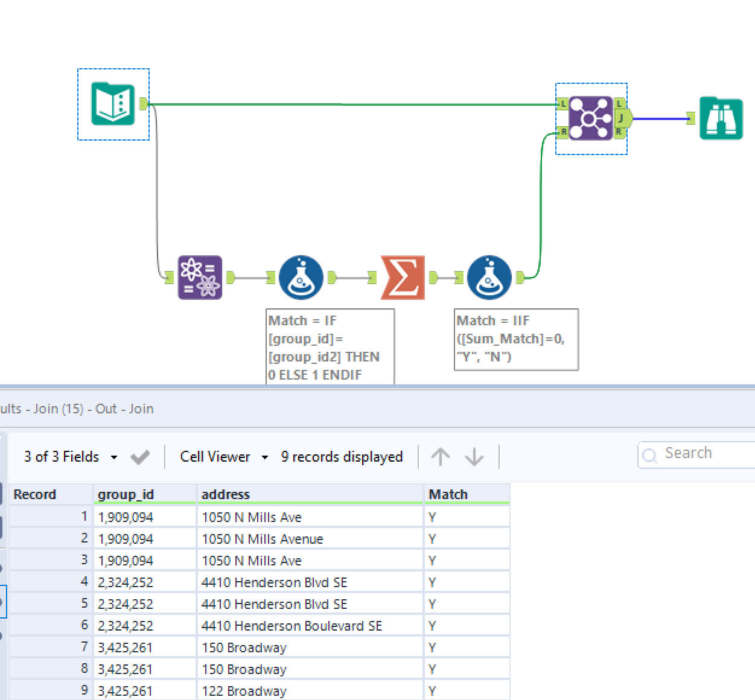Click the up arrow to jump to previous record
Screen dimensions: 755x700
(x=440, y=457)
